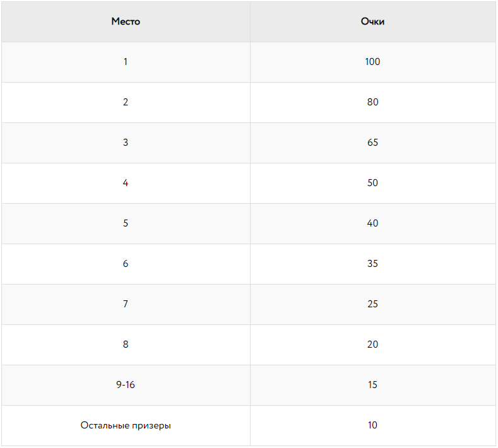Select the place 4 cell
The height and width of the screenshot is (448, 498).
pyautogui.click(x=126, y=183)
